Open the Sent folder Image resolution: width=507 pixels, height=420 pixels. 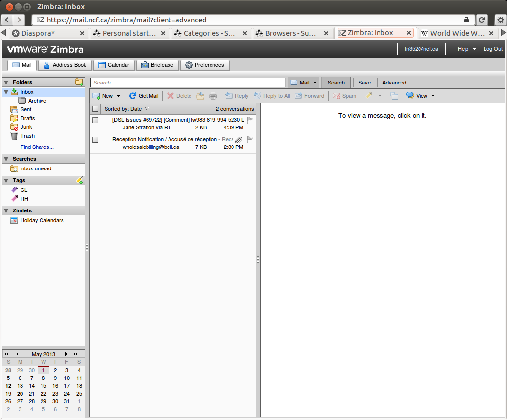pyautogui.click(x=26, y=109)
